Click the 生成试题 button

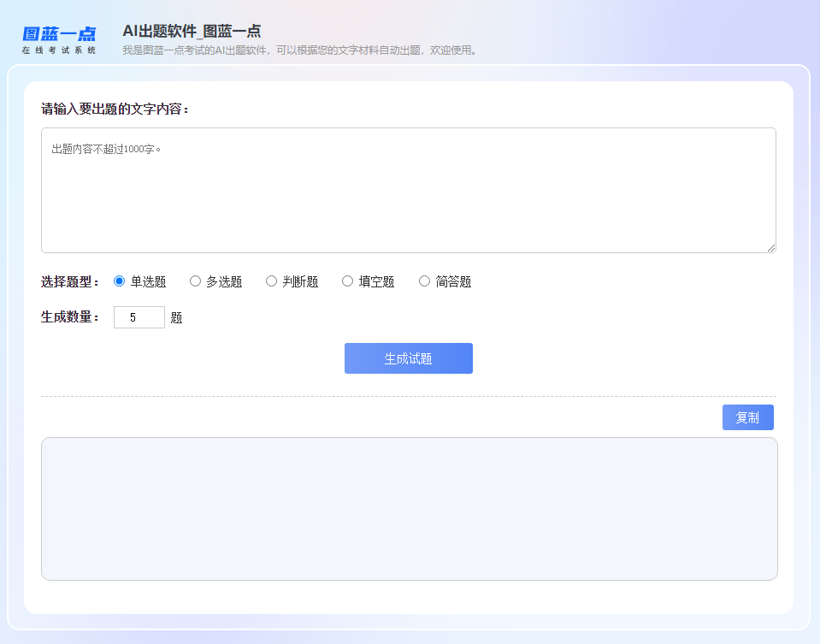tap(409, 358)
